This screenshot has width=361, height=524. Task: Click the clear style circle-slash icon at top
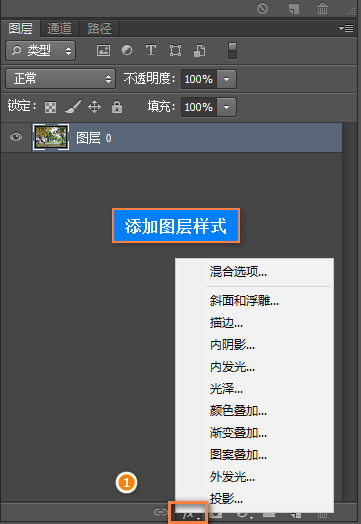[262, 8]
